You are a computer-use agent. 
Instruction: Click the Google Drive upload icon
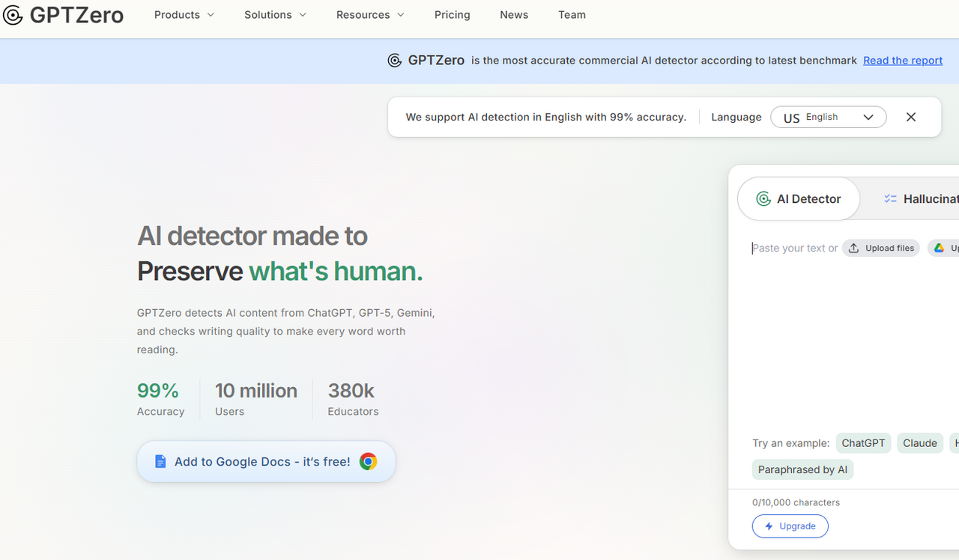[940, 249]
